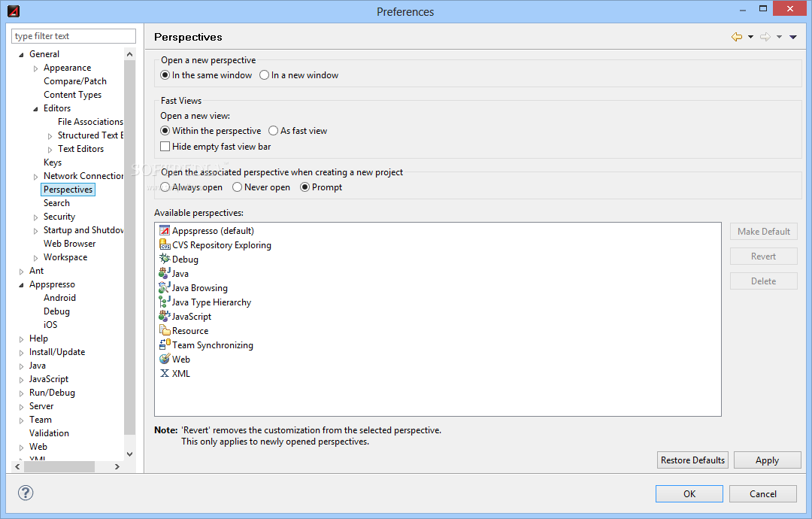Select the CVS Repository Exploring icon
The image size is (812, 519).
pyautogui.click(x=165, y=245)
